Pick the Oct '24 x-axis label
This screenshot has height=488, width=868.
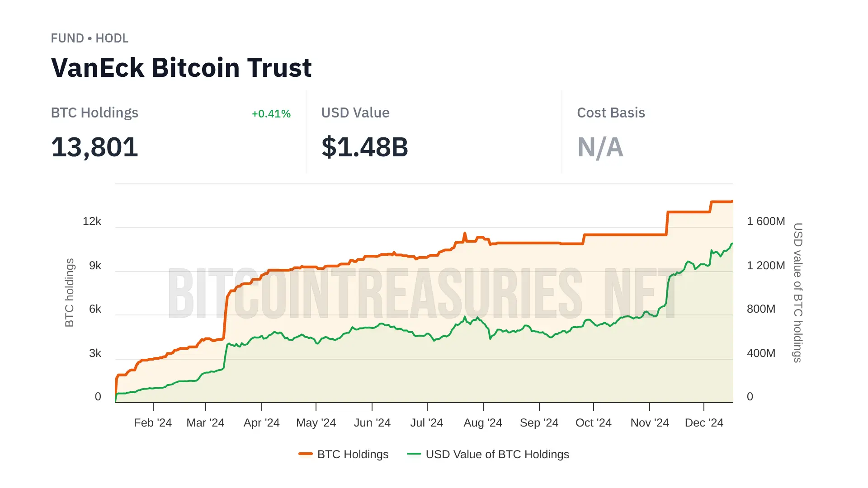click(593, 422)
